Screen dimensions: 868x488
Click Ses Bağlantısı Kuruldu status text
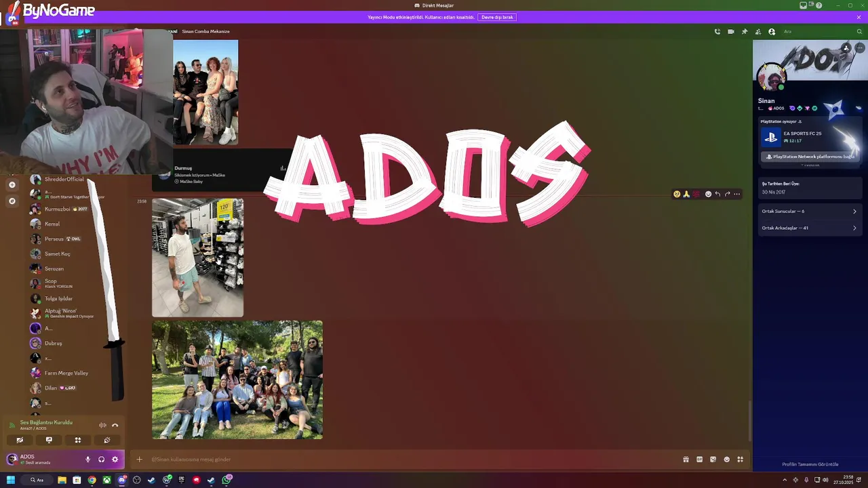pos(46,422)
